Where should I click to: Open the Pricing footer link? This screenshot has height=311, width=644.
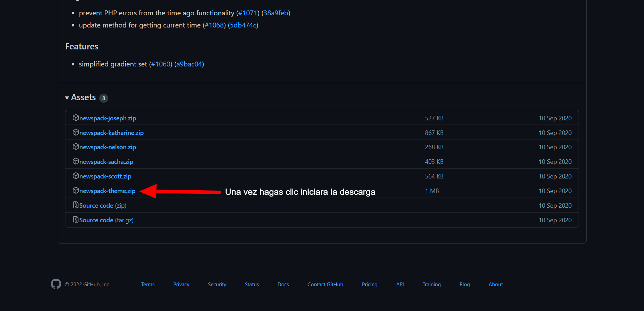click(369, 285)
